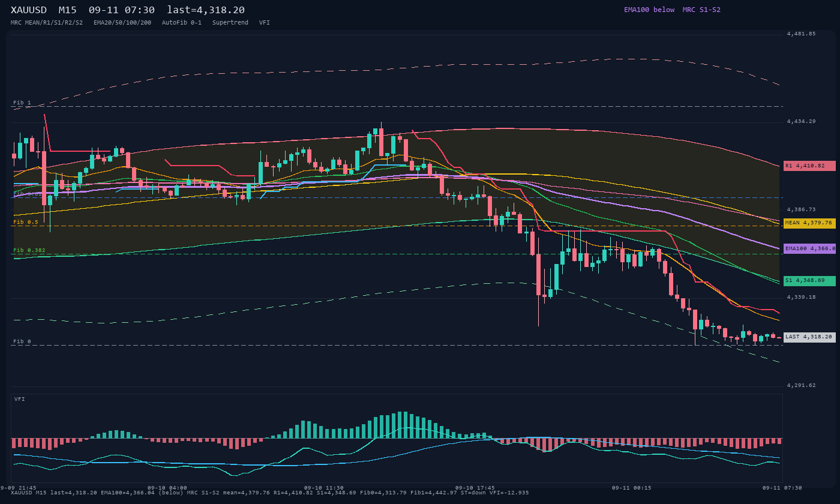The width and height of the screenshot is (840, 504).
Task: Select the Supertrend legend entry
Action: pyautogui.click(x=230, y=22)
